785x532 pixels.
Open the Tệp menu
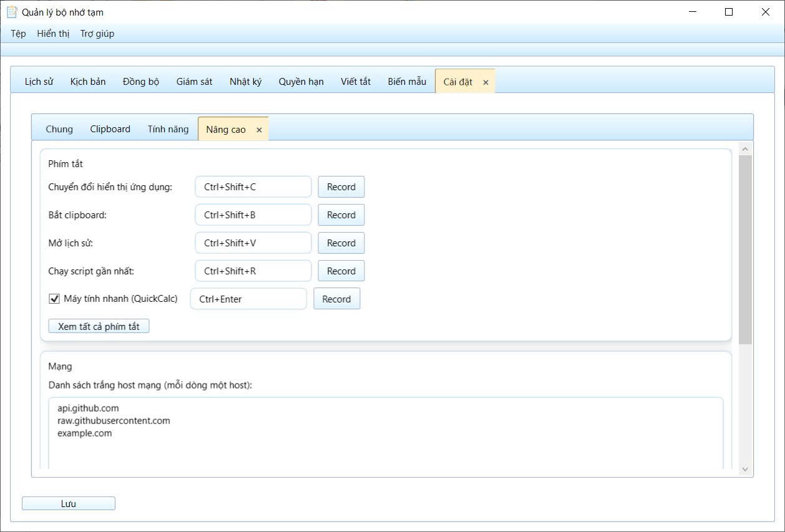coord(18,34)
